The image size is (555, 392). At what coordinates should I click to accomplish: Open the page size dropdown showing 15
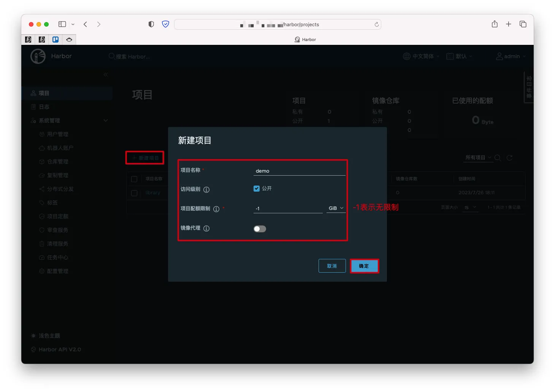pyautogui.click(x=470, y=208)
